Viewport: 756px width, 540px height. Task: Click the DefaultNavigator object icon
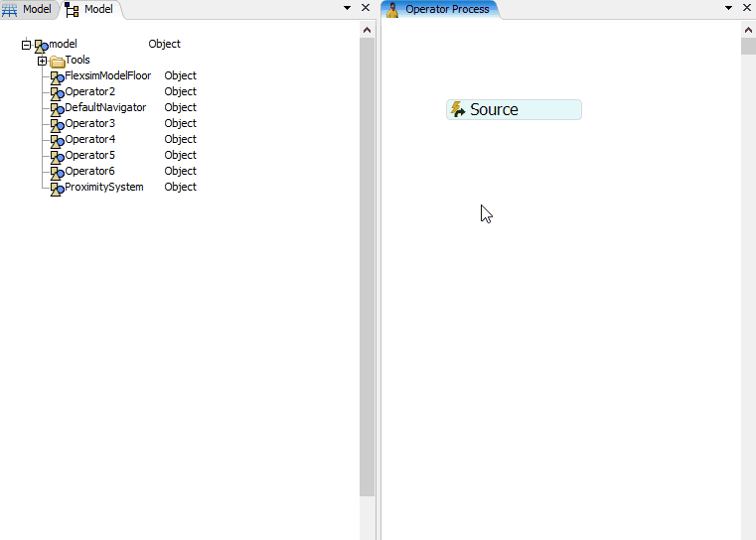[x=57, y=108]
